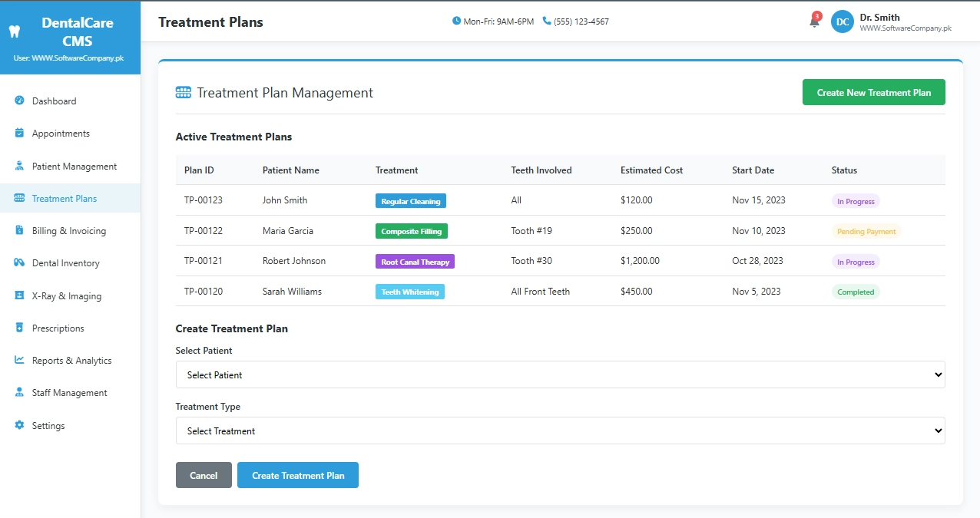Click the Settings gear icon
980x518 pixels.
click(19, 425)
